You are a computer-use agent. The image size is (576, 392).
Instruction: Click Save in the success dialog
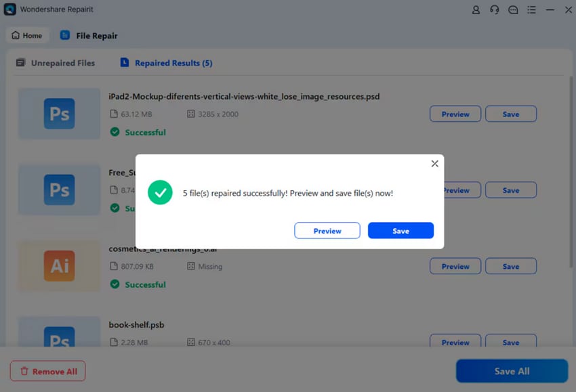click(x=400, y=230)
